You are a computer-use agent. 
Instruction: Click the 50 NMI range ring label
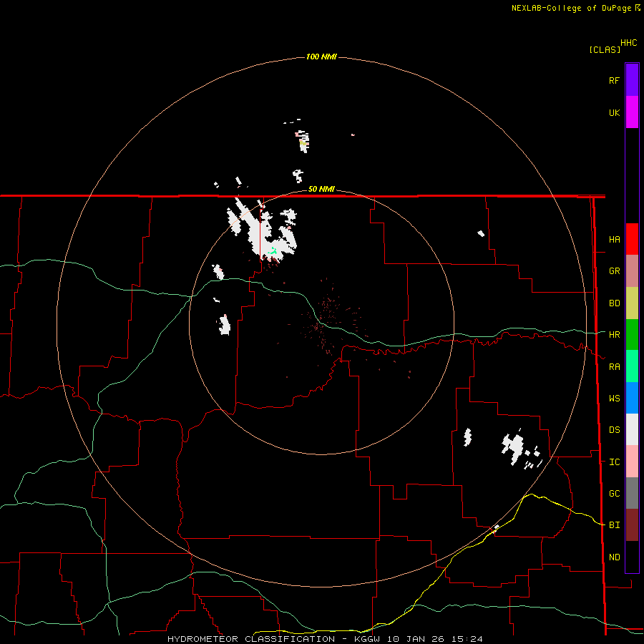click(x=321, y=189)
